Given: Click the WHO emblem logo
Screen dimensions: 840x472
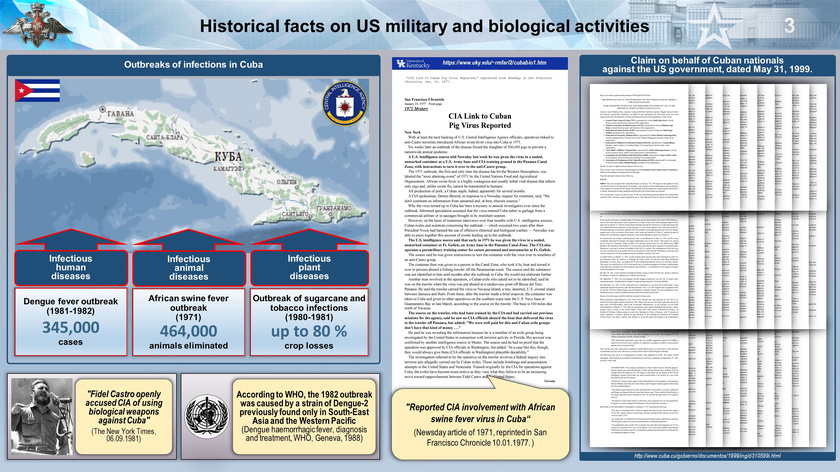Looking at the screenshot, I should 207,417.
